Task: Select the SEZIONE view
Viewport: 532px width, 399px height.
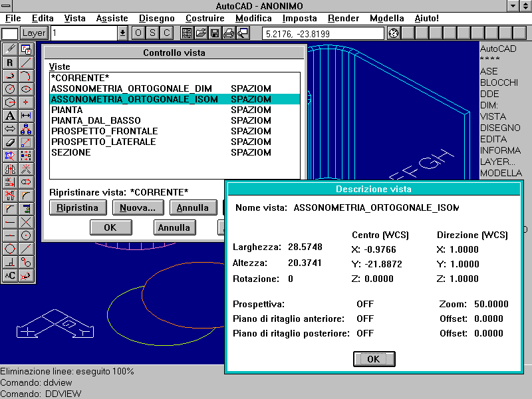Action: [x=175, y=152]
